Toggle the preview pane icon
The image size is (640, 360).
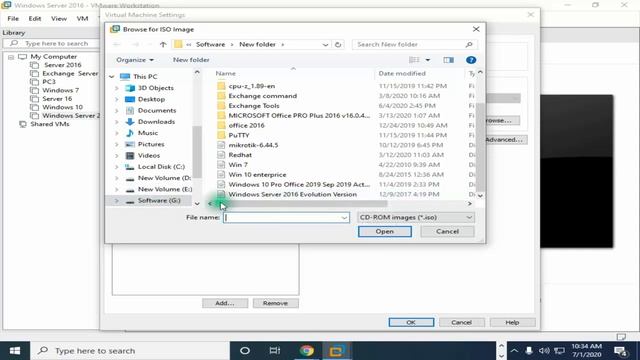click(x=449, y=60)
